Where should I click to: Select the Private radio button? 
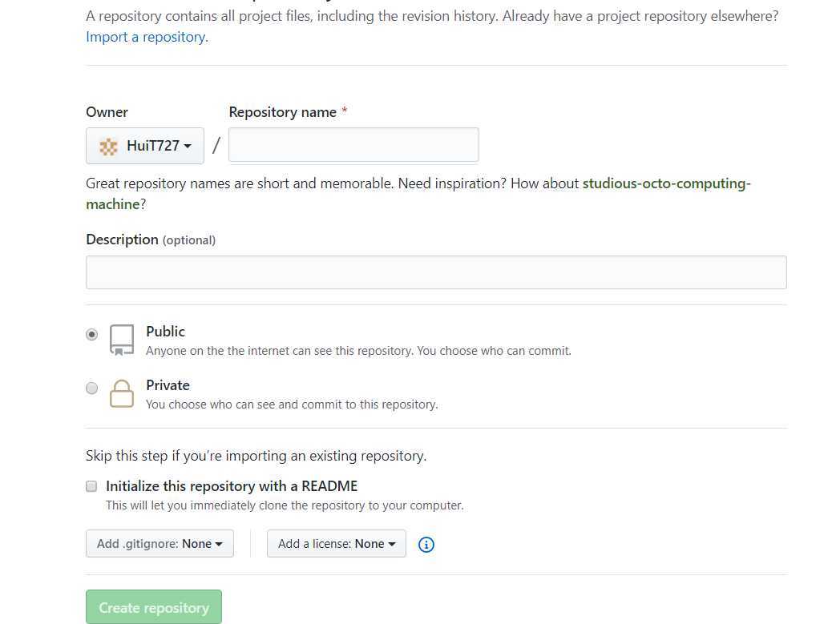pyautogui.click(x=91, y=388)
